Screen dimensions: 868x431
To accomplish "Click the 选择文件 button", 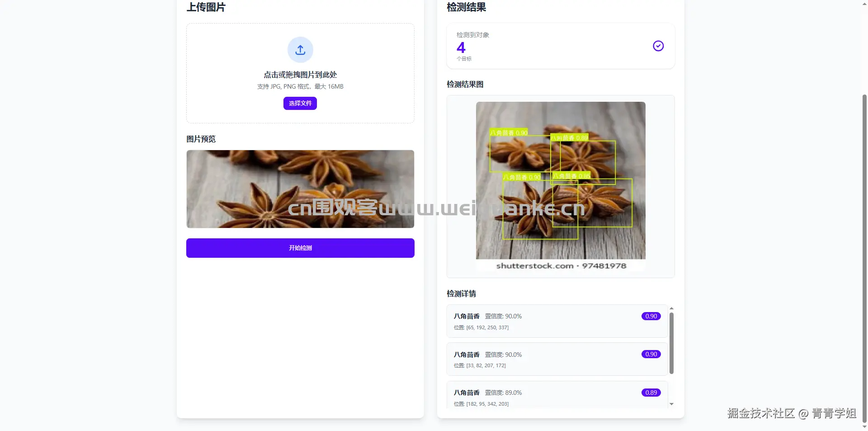I will coord(300,103).
